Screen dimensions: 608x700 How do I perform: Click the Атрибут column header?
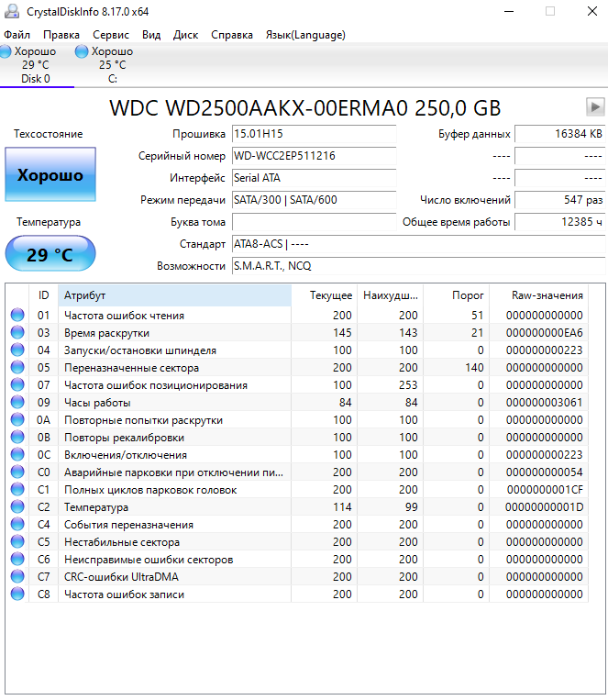click(x=174, y=295)
